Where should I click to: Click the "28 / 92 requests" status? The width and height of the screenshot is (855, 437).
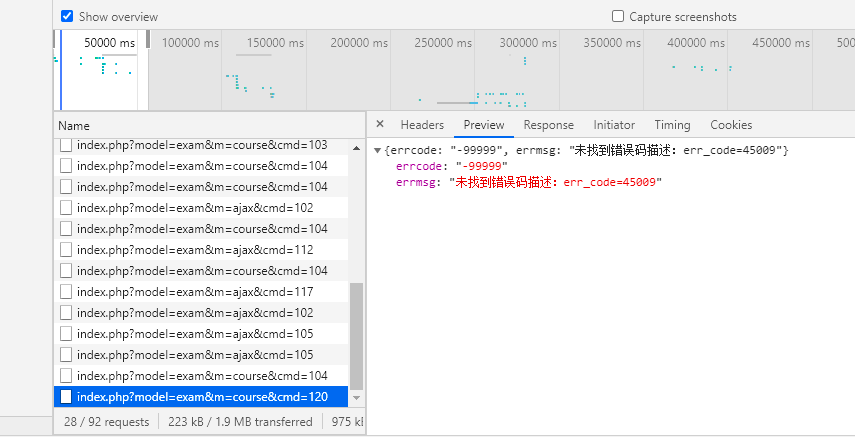tap(106, 422)
